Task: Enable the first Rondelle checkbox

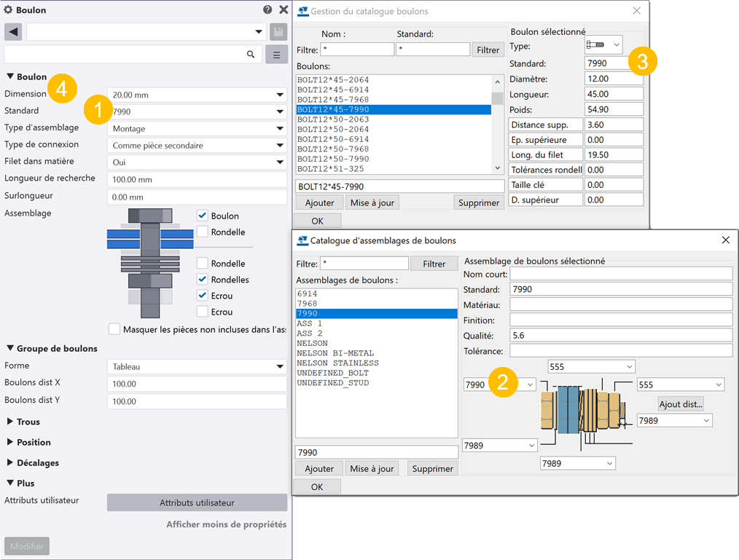Action: [203, 232]
